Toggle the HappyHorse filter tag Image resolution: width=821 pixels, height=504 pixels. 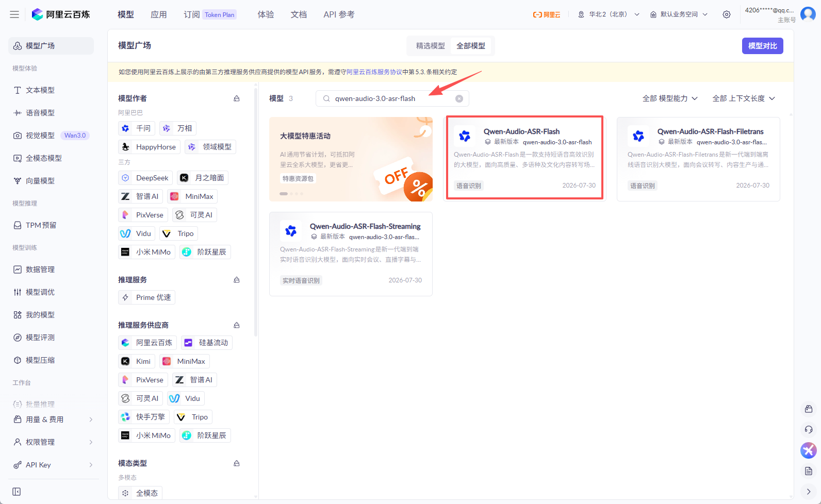tap(149, 147)
